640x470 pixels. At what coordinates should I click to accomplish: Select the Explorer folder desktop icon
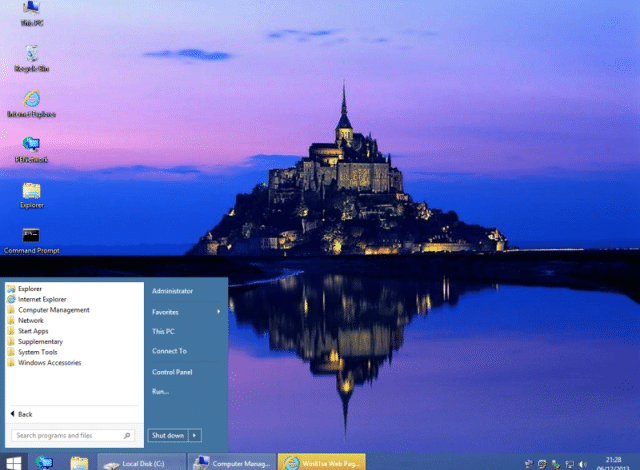click(x=32, y=195)
